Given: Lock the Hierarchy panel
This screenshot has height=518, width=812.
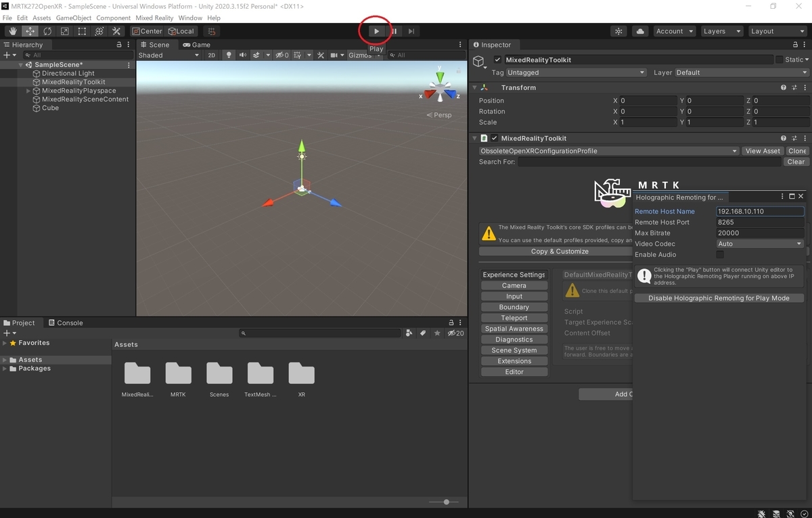Looking at the screenshot, I should tap(120, 45).
